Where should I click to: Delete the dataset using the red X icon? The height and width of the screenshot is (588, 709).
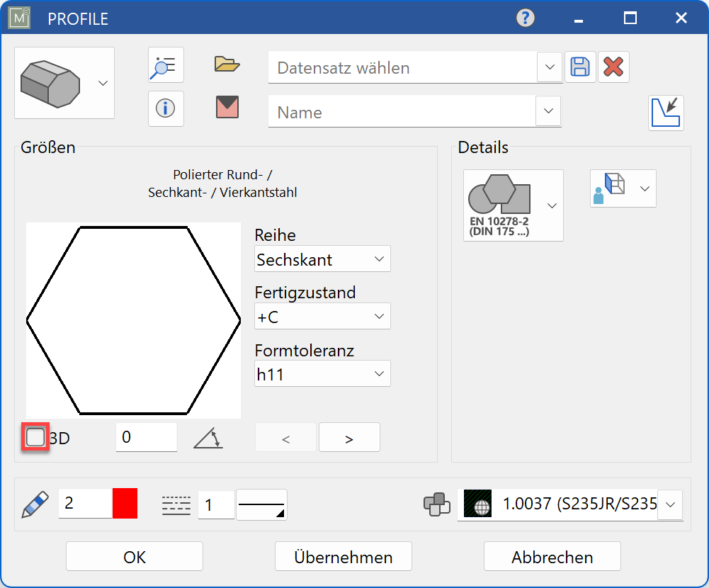click(613, 66)
